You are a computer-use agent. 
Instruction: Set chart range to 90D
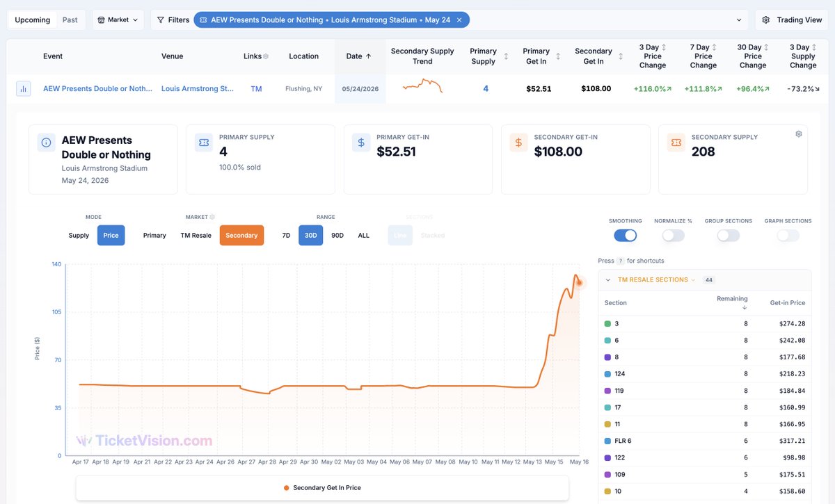pos(337,236)
